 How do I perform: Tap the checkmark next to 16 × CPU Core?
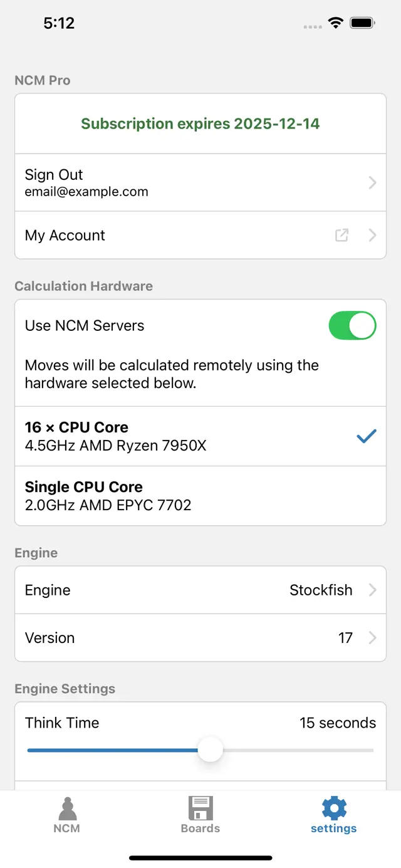366,436
